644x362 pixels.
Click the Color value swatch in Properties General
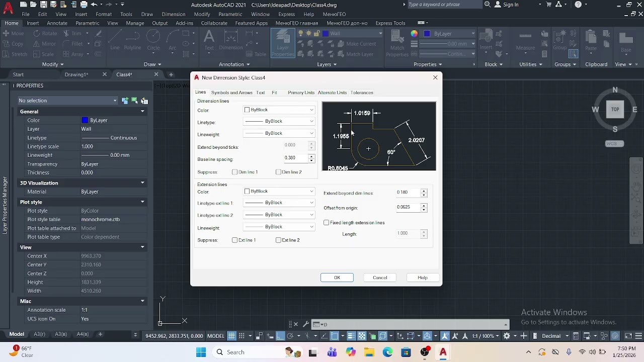[85, 120]
